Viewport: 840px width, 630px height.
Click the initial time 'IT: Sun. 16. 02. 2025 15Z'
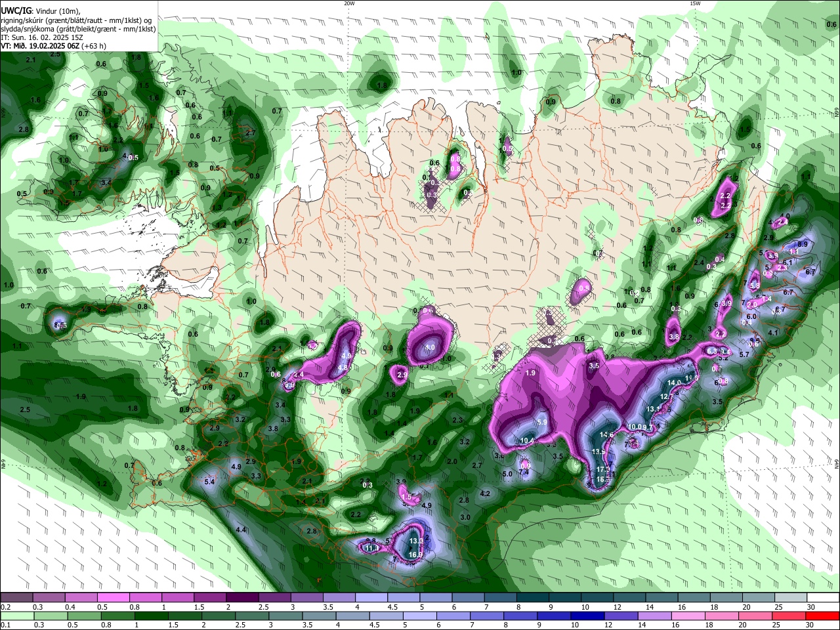[x=43, y=37]
